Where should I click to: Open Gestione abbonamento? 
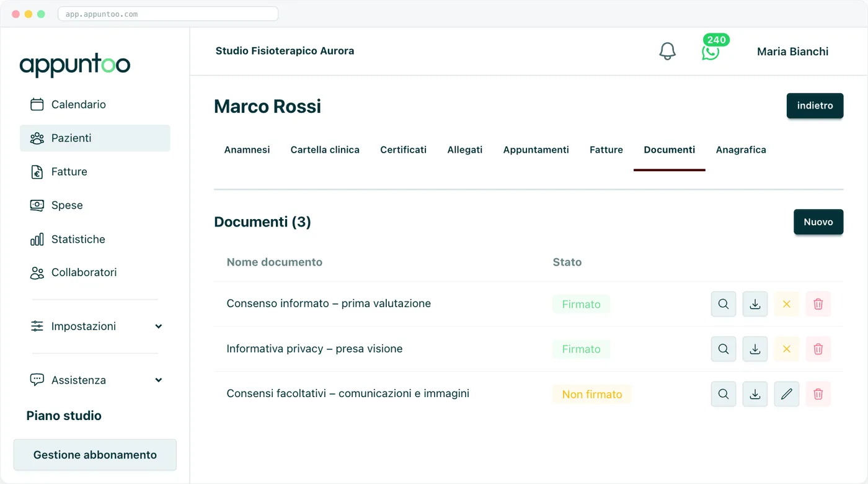[95, 455]
